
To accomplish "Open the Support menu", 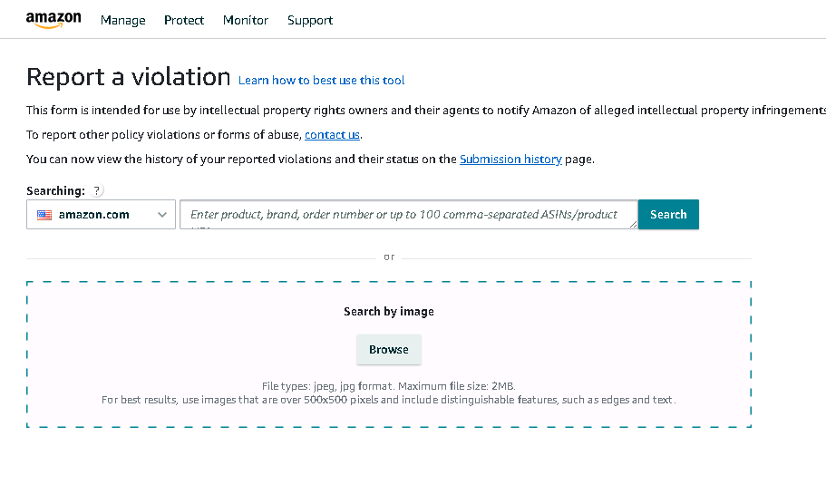I will (x=310, y=20).
